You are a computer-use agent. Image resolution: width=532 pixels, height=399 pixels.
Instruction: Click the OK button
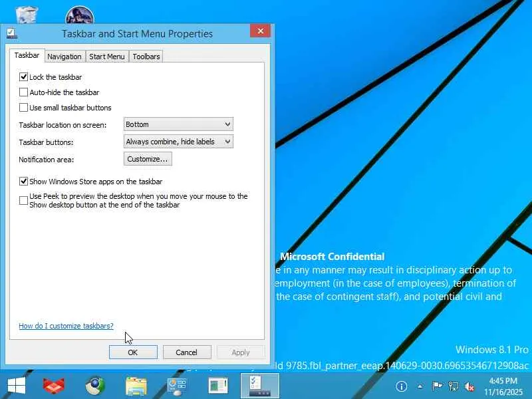(133, 352)
